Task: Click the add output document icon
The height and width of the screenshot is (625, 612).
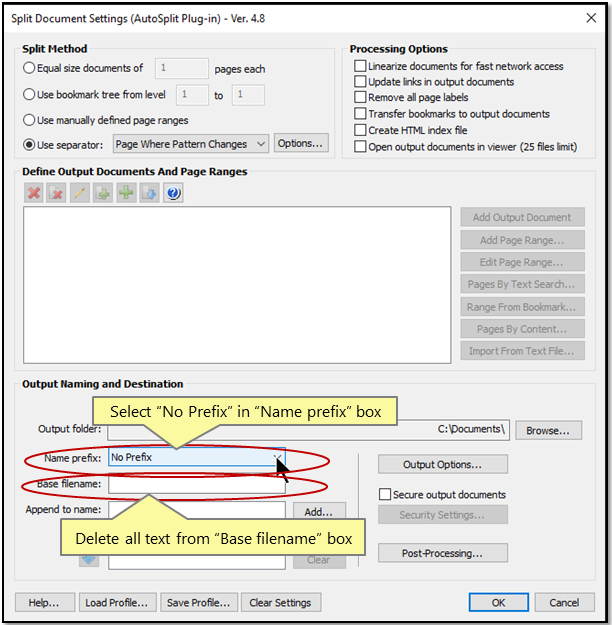Action: (x=103, y=193)
